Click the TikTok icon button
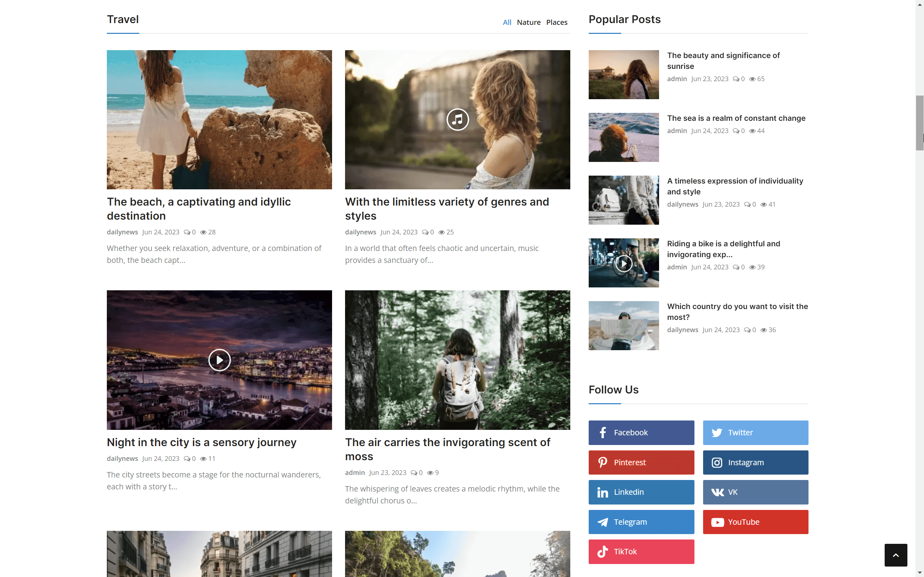 tap(603, 551)
